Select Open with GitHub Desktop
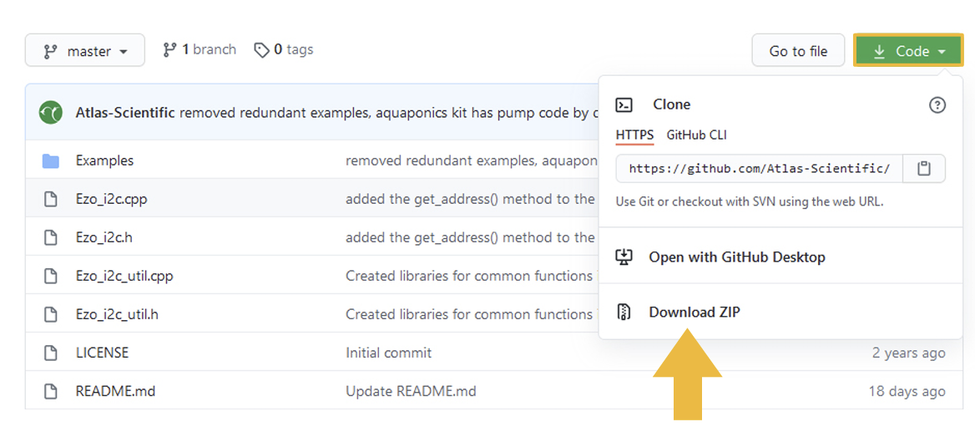 pyautogui.click(x=737, y=257)
